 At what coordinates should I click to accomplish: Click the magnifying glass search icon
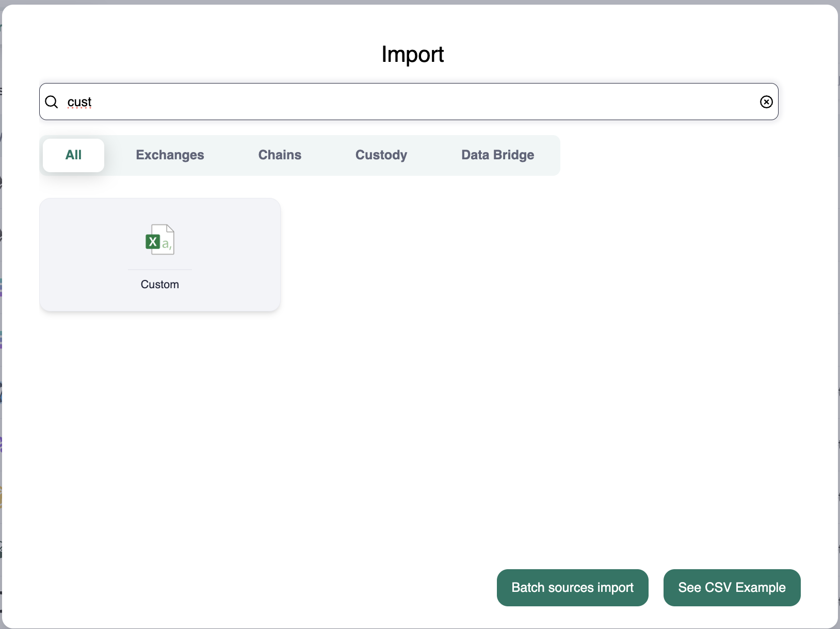[52, 102]
